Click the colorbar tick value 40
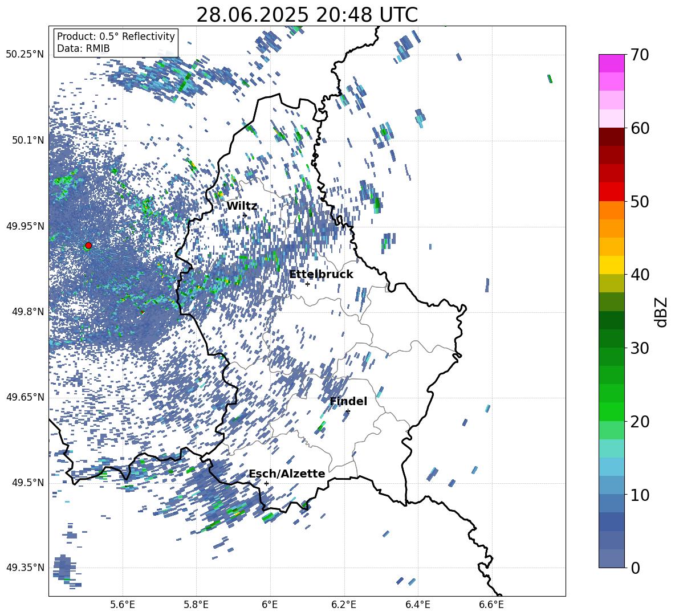675x616 pixels. click(640, 275)
